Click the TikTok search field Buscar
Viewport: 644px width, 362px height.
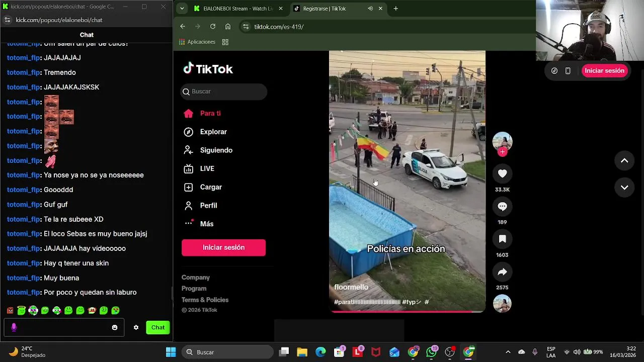(224, 92)
